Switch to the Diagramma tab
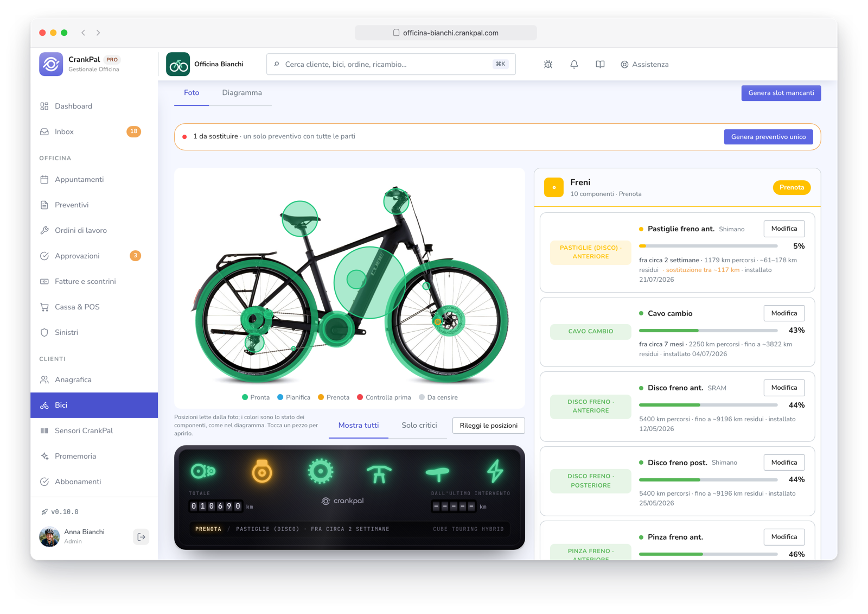The height and width of the screenshot is (614, 868). [x=242, y=93]
